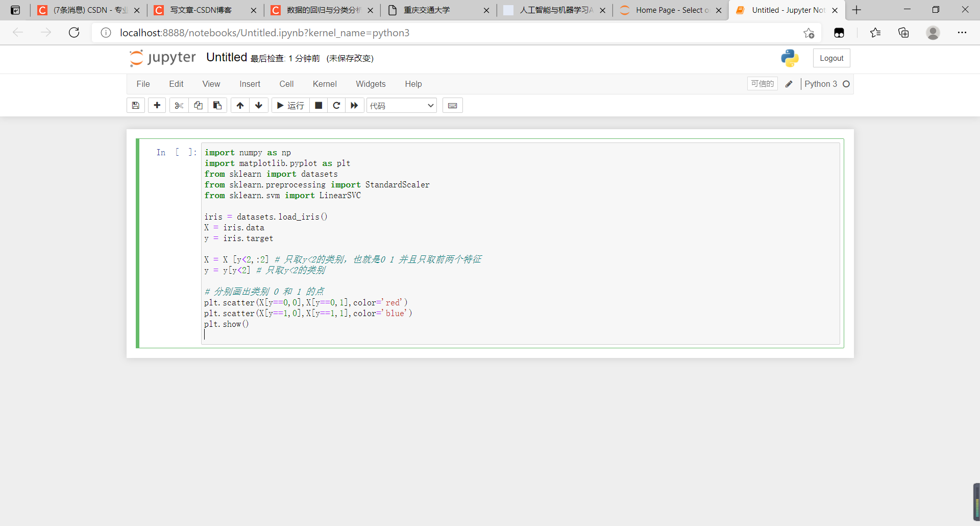Image resolution: width=980 pixels, height=526 pixels.
Task: Open the command palette keyboard icon
Action: click(452, 105)
